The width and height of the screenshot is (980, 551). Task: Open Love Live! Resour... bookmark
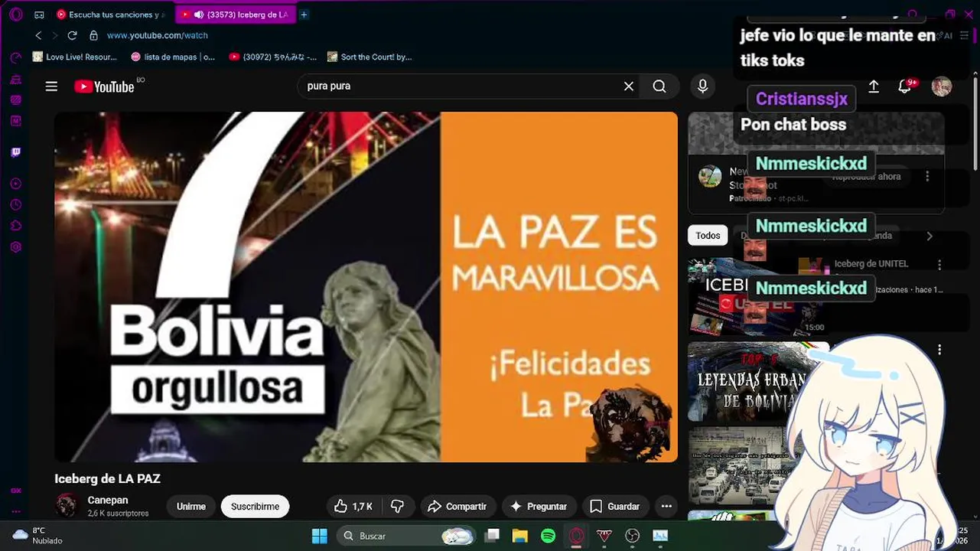click(75, 57)
